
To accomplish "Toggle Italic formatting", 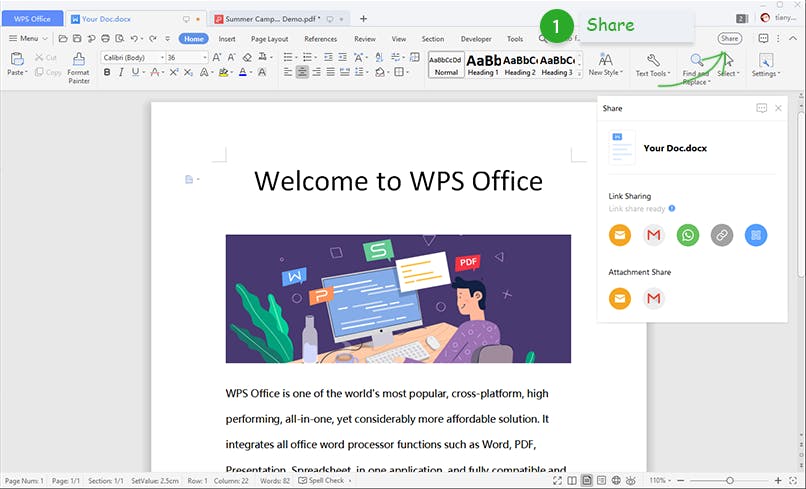I will point(121,73).
